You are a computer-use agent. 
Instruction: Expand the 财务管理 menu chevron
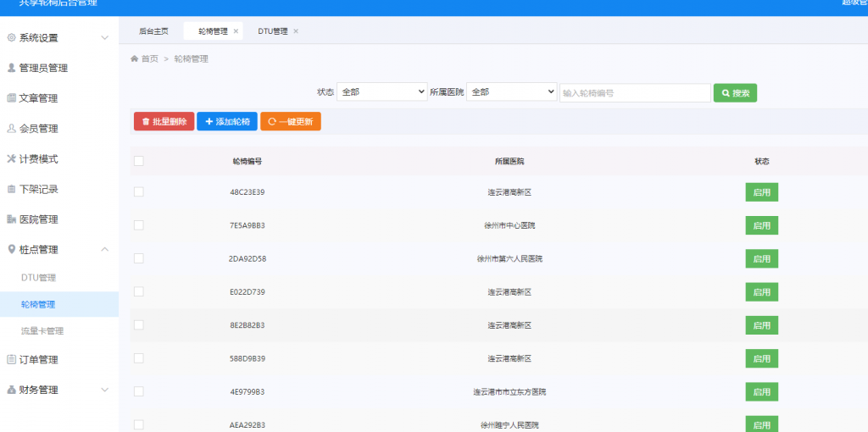point(104,390)
